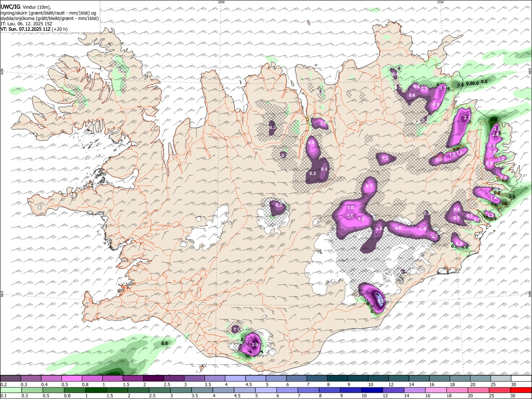Select the darkest purple swatch in the snow legend
The width and height of the screenshot is (532, 399).
pos(153,378)
